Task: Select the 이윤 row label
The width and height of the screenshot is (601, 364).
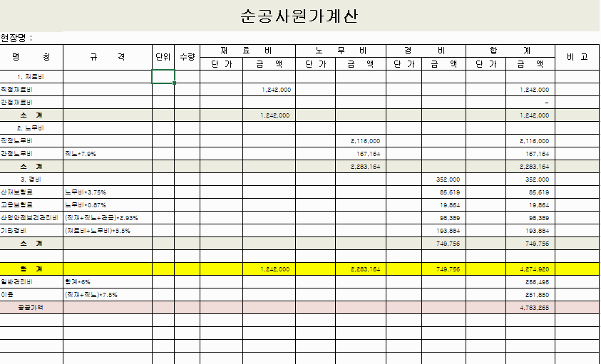Action: point(7,295)
